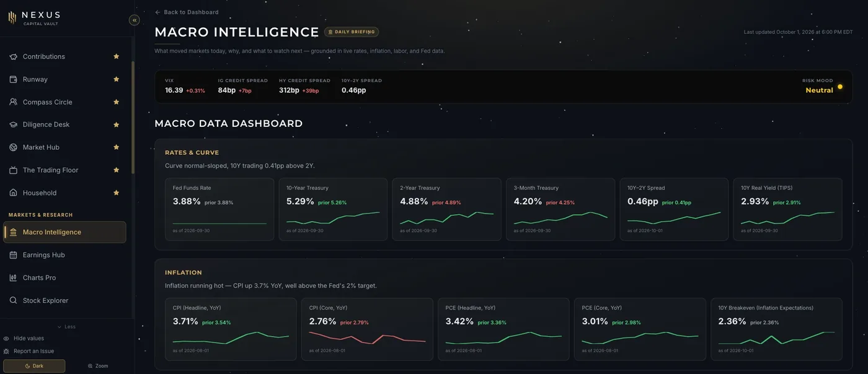
Task: Click the sidebar vertical scrollbar
Action: (x=133, y=118)
